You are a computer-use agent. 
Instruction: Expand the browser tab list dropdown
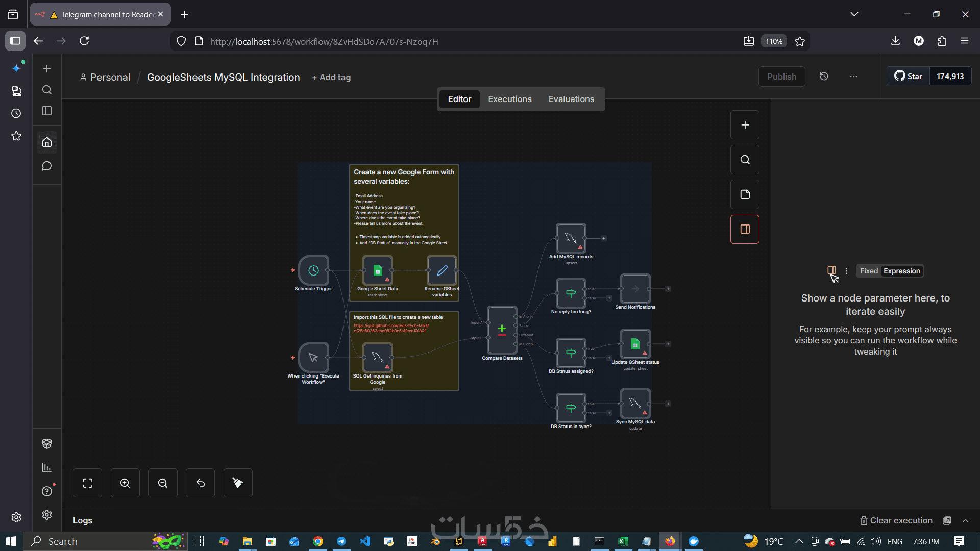(854, 14)
